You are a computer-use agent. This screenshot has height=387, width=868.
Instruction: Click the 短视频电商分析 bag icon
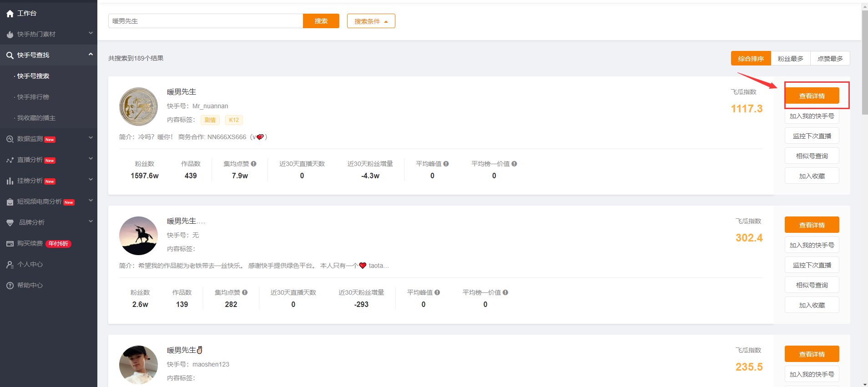10,202
